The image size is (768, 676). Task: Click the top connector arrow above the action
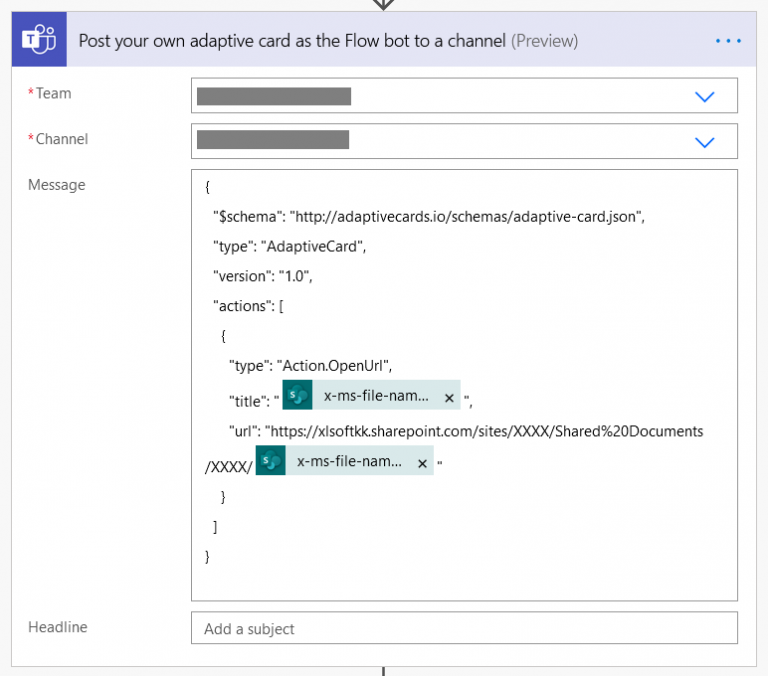[384, 4]
